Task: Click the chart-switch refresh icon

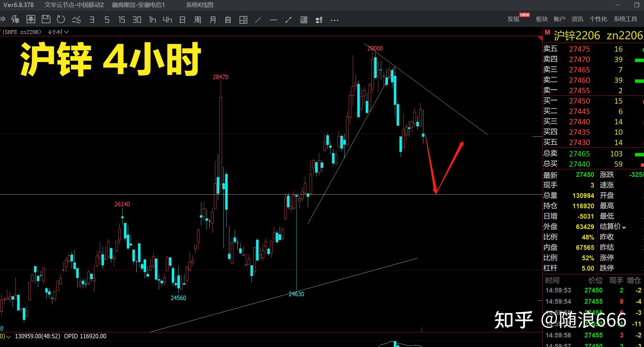Action: click(76, 20)
